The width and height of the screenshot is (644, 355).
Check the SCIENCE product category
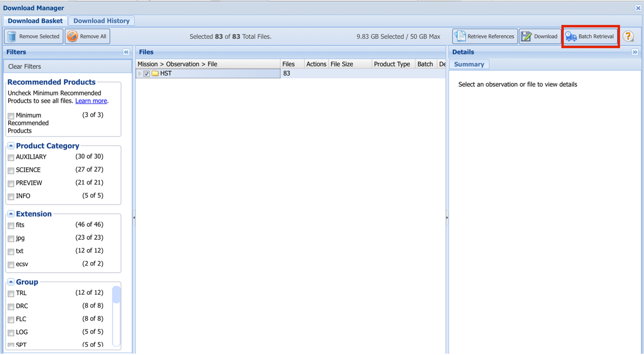pyautogui.click(x=11, y=171)
